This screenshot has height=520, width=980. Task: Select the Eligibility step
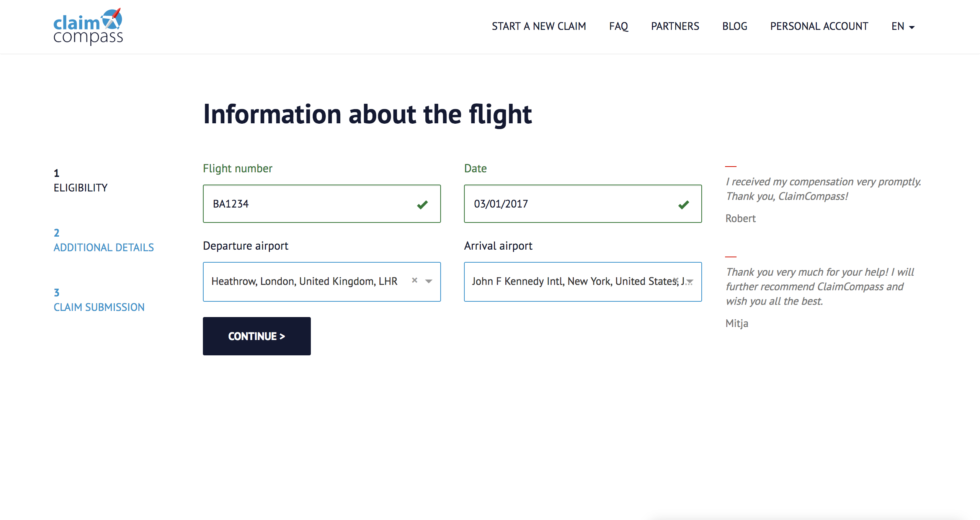click(x=80, y=181)
